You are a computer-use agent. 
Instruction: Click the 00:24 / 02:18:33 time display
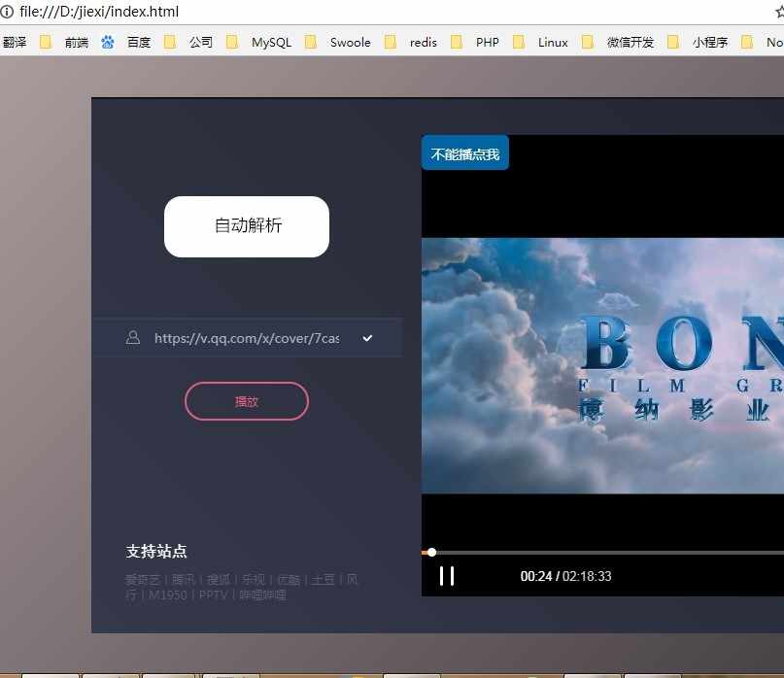[x=566, y=576]
